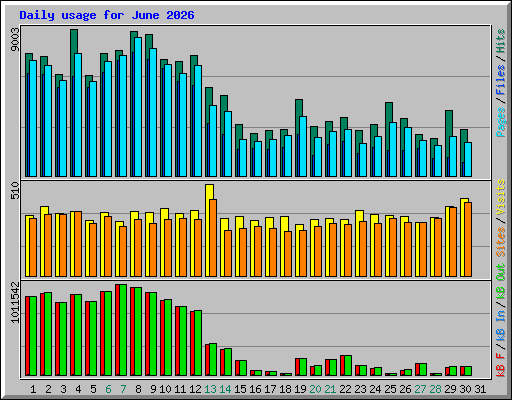
Task: Click the day 22 green kB bar
Action: tap(348, 366)
